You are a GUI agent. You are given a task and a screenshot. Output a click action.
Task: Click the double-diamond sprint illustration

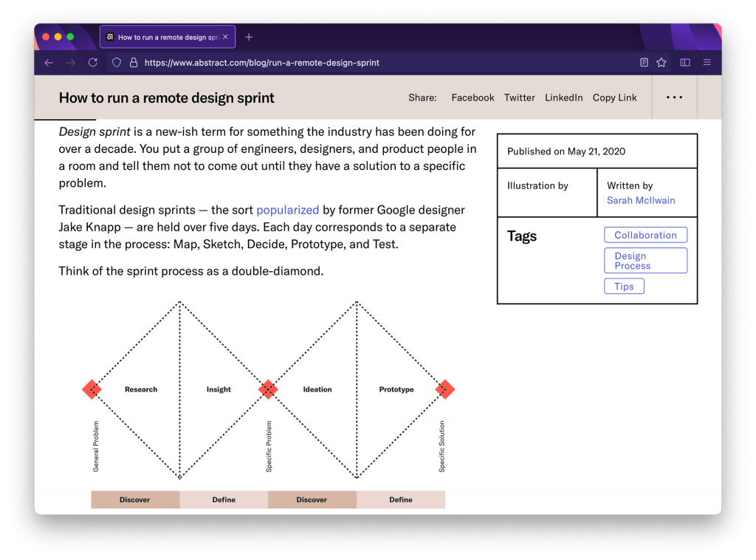click(268, 403)
